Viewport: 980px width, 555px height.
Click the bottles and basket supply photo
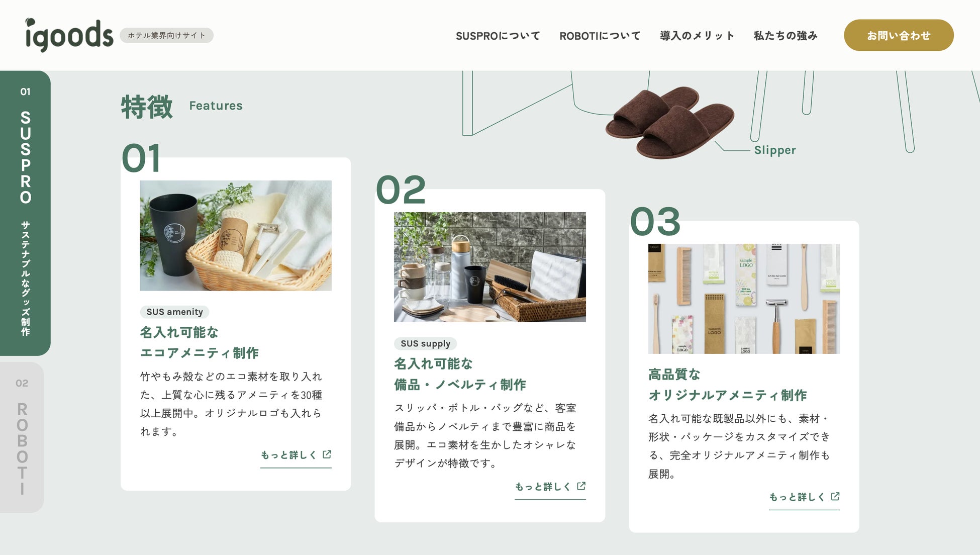pos(490,267)
